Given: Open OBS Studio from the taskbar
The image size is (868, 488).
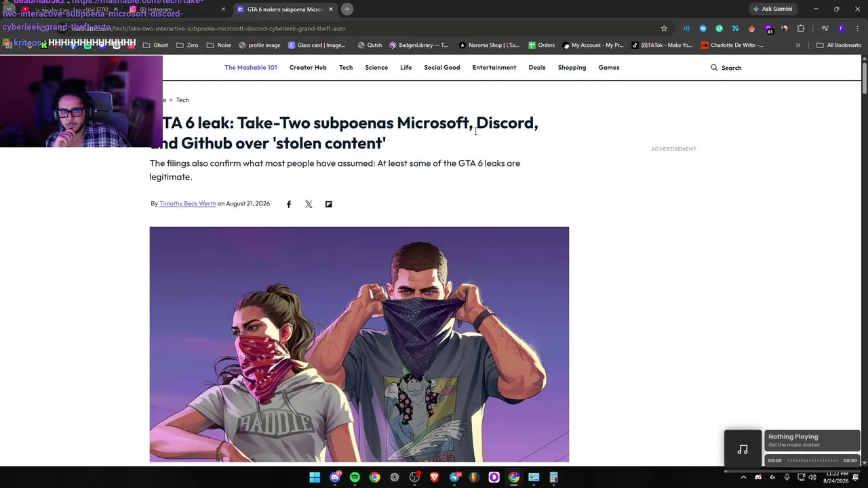Looking at the screenshot, I should point(414,477).
